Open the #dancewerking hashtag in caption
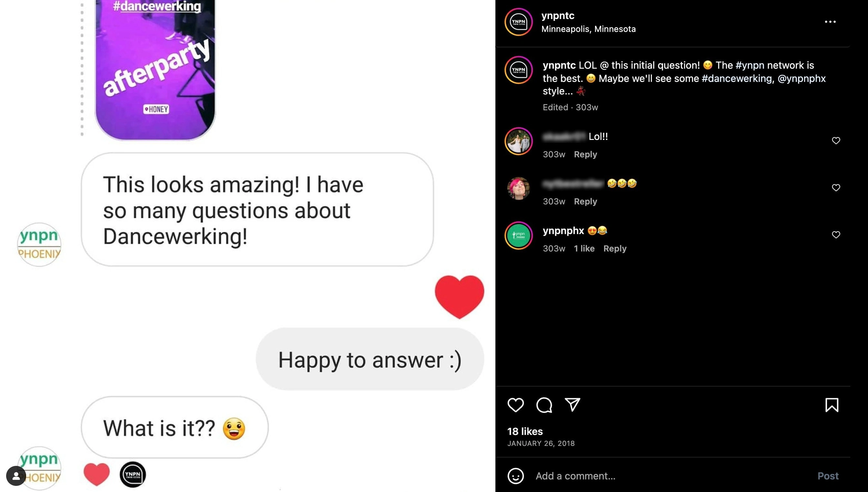 [x=736, y=78]
